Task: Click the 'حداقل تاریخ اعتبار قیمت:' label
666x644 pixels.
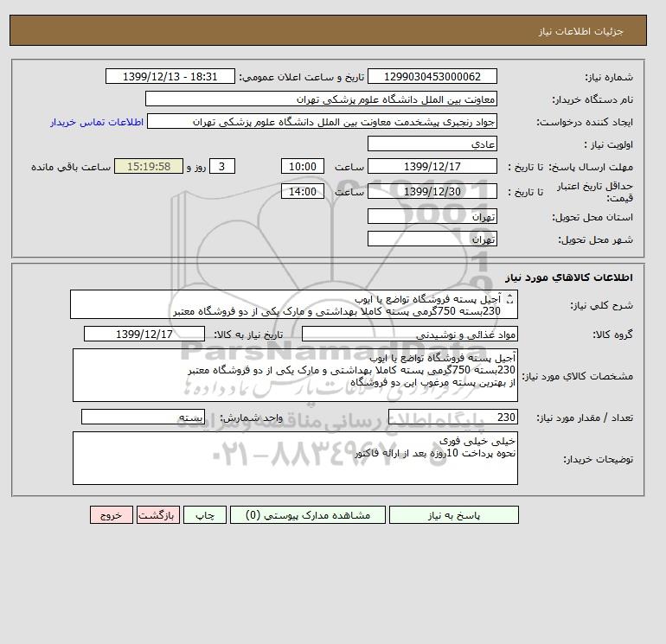Action: pyautogui.click(x=595, y=192)
